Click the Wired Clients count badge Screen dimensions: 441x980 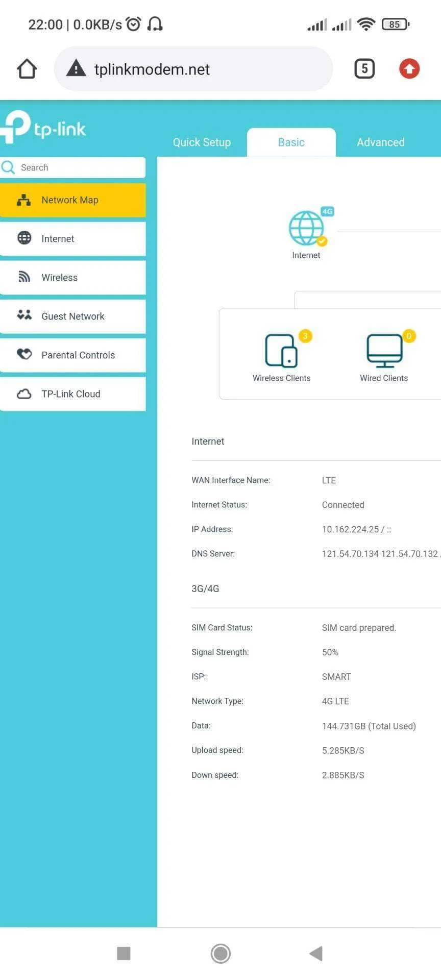tap(409, 336)
